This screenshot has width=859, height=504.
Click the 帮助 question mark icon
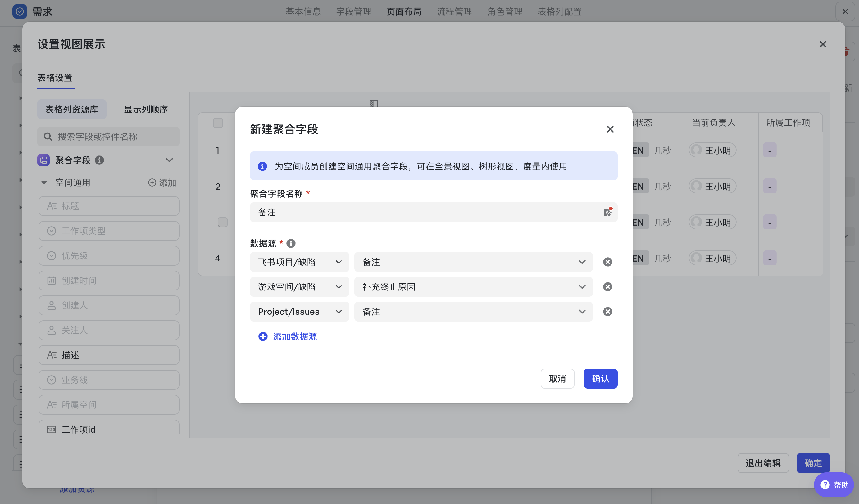(825, 484)
